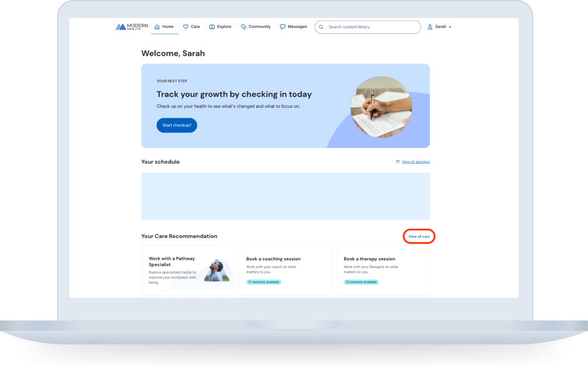Click the Modern Health logo

click(132, 27)
